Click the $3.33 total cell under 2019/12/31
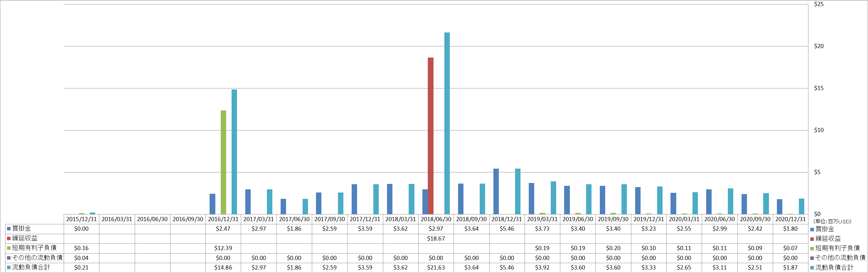Viewport: 868px width, 273px height. coord(649,268)
